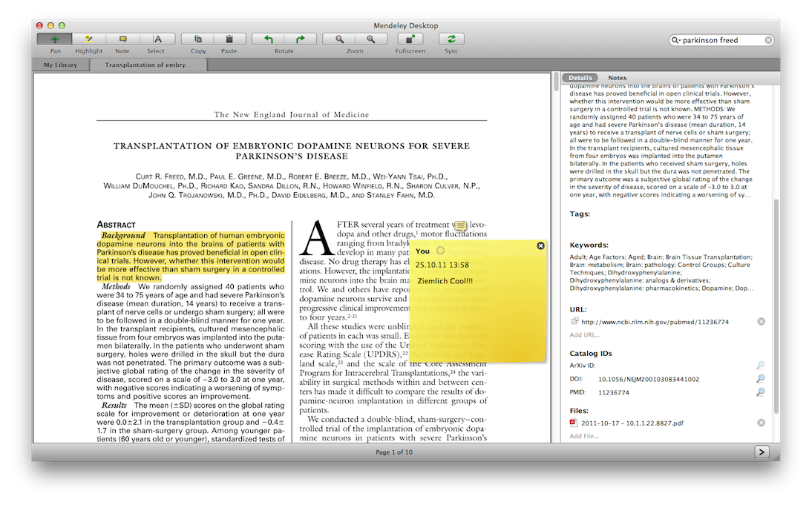The width and height of the screenshot is (812, 505).
Task: Remove the pubmed URL entry
Action: tap(762, 321)
